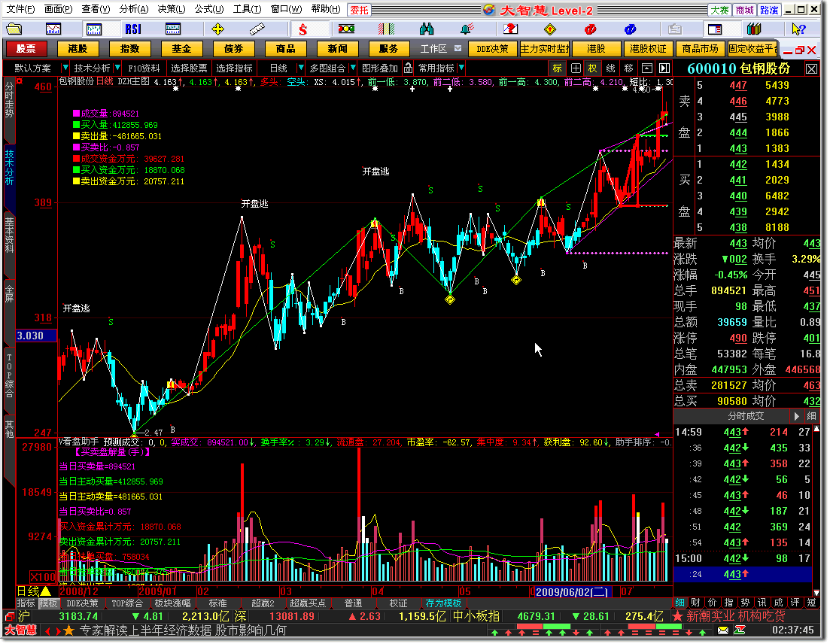Toggle the 移 move button
This screenshot has height=644, width=830.
[628, 68]
